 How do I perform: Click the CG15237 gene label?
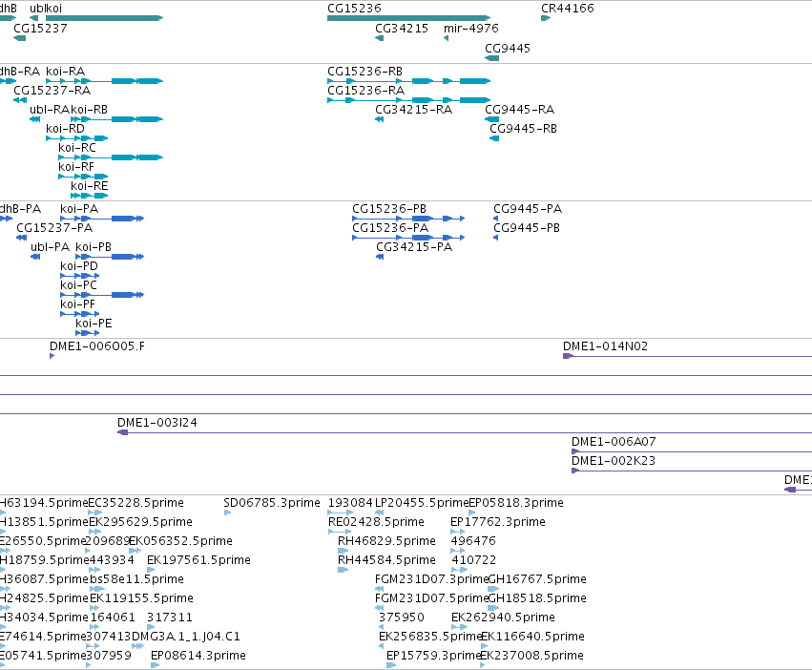coord(40,29)
